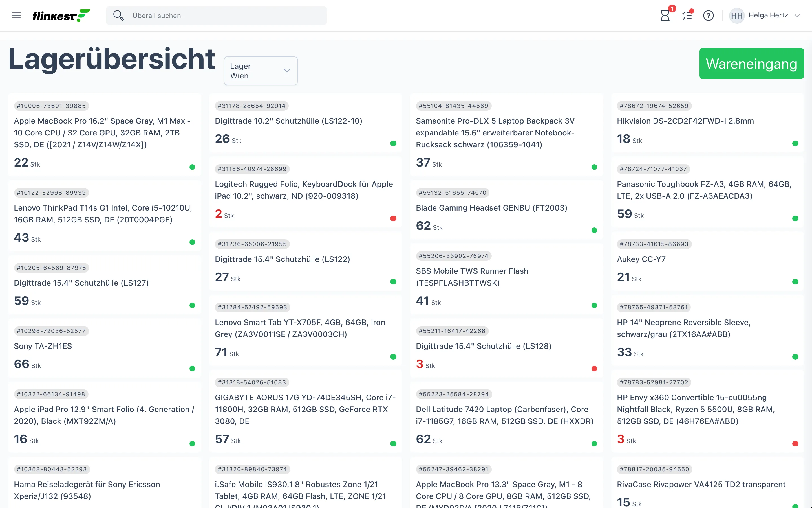Click the green status dot on Digittrade 10.2" Schutzhülle
Image resolution: width=812 pixels, height=508 pixels.
(393, 143)
